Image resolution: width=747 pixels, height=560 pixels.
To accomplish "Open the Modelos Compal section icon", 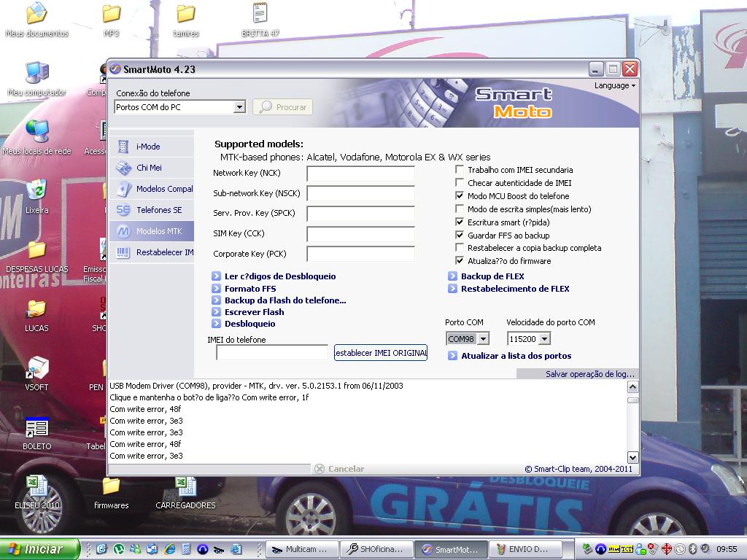I will [x=123, y=189].
